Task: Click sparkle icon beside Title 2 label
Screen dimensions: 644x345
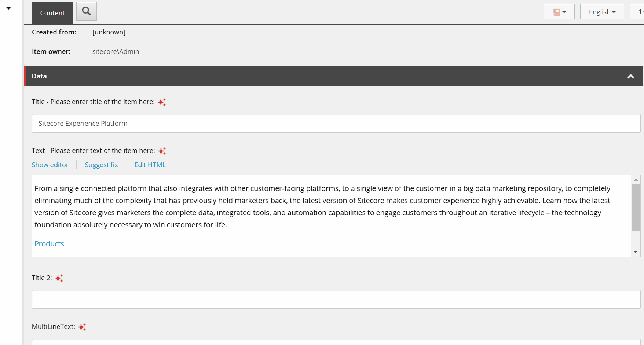Action: [x=59, y=278]
